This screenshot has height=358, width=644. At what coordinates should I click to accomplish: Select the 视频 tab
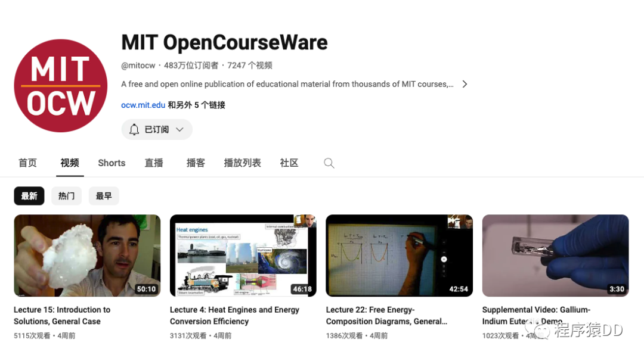coord(70,163)
